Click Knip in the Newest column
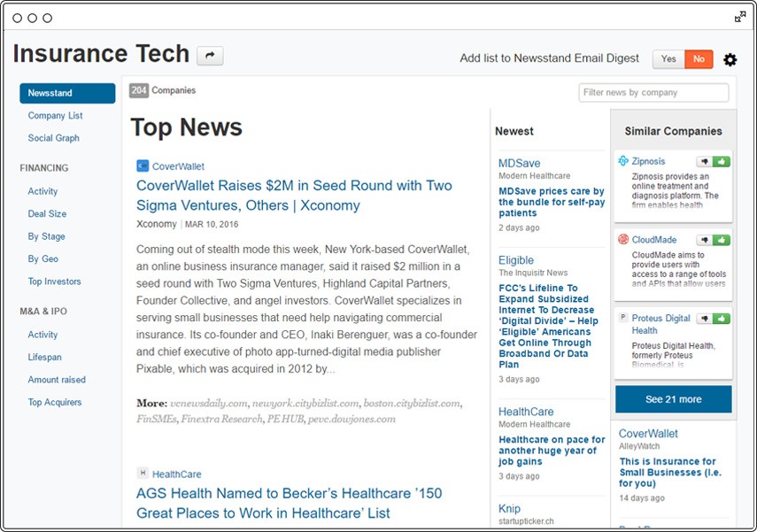Viewport: 757px width, 532px height. 509,509
